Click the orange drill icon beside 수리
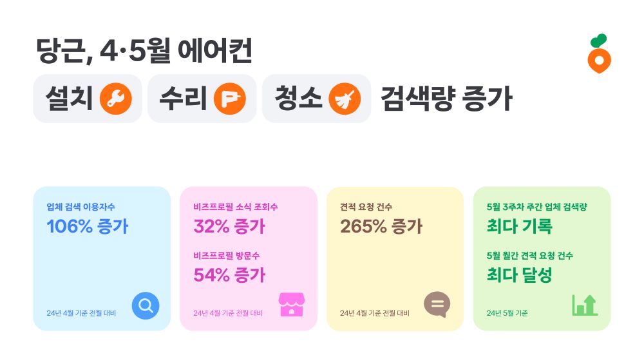This screenshot has width=644, height=364. 230,99
